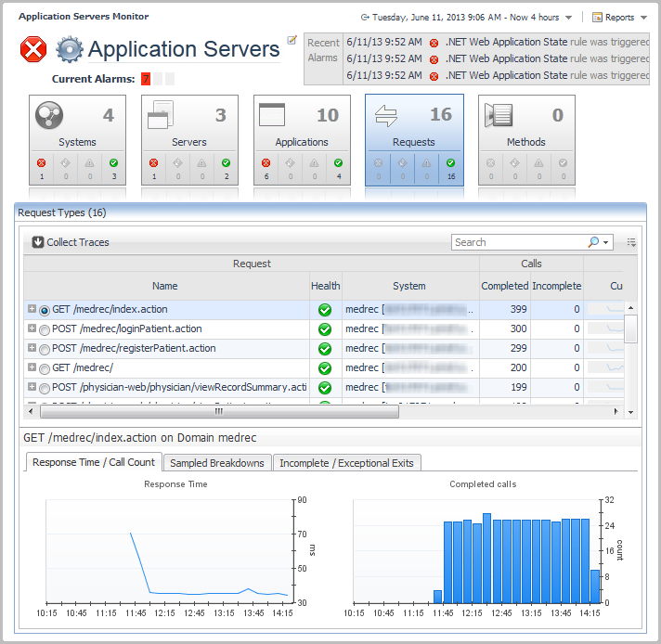Click the search magnifier icon
This screenshot has height=644, width=661.
[593, 242]
